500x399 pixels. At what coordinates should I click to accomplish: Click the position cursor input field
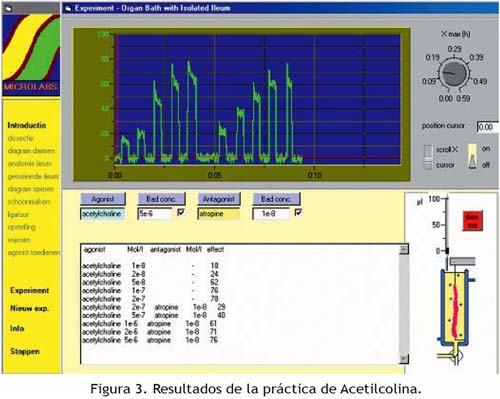click(x=488, y=127)
